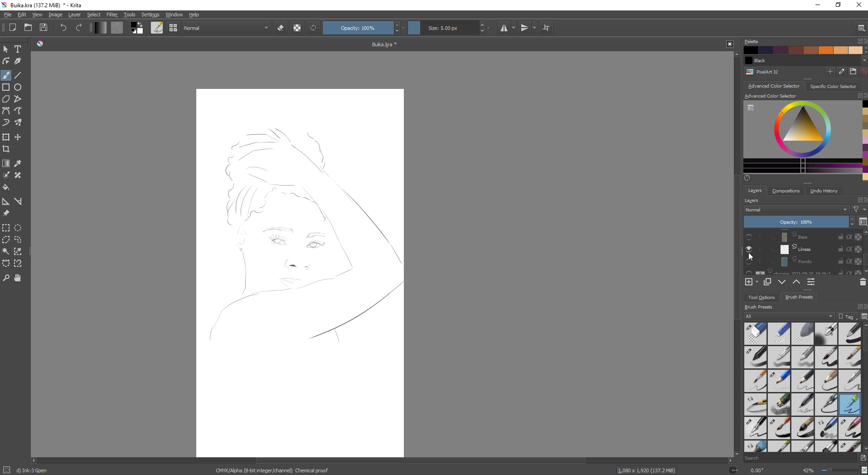Adjust the layer Opacity slider

click(x=796, y=222)
